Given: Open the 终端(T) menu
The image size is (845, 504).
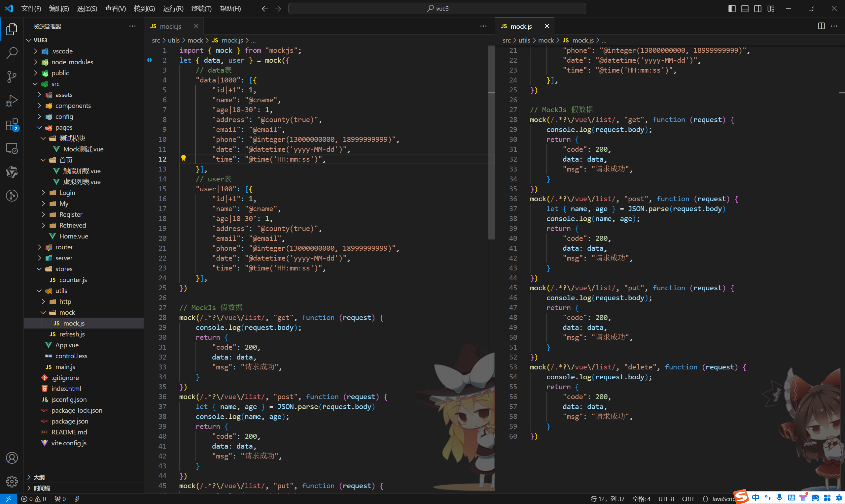Looking at the screenshot, I should (x=201, y=9).
